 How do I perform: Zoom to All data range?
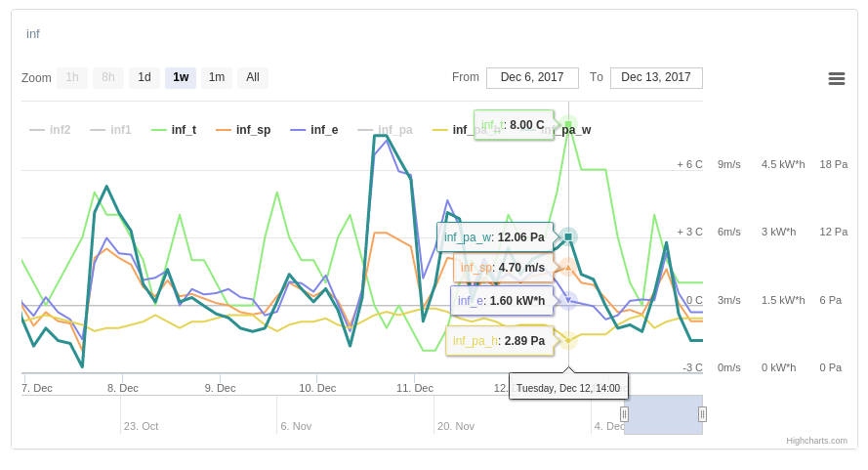(x=253, y=78)
